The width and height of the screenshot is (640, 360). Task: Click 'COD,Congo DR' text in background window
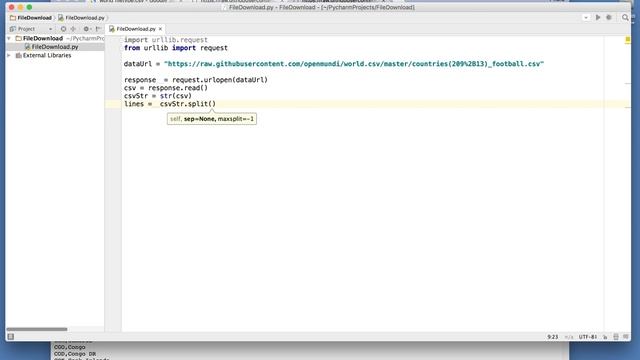click(x=75, y=354)
